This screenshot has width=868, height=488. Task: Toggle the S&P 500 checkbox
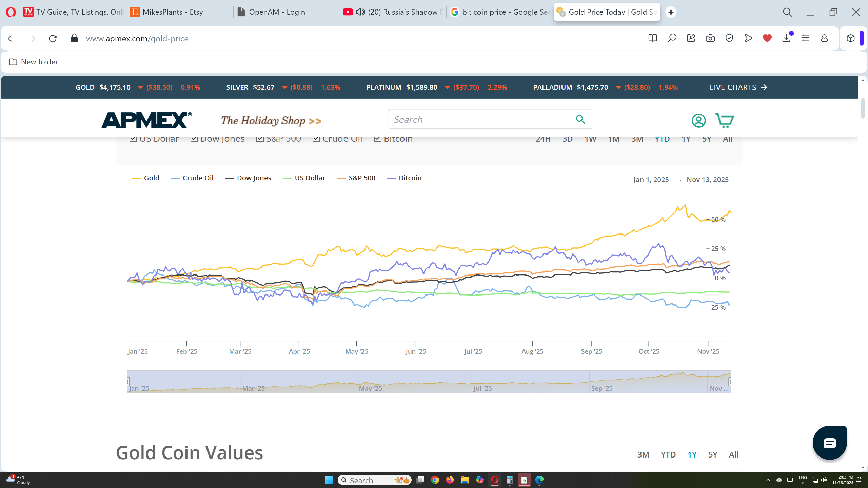tap(260, 139)
